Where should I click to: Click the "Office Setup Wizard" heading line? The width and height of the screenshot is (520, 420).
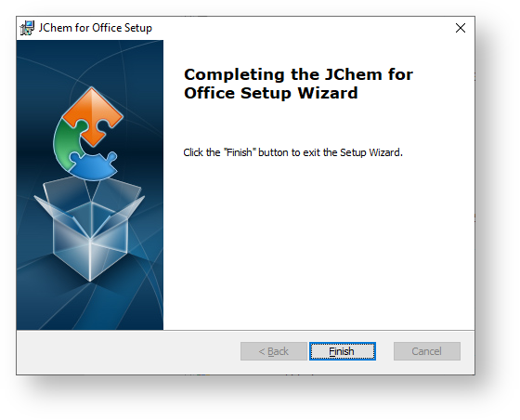point(271,93)
